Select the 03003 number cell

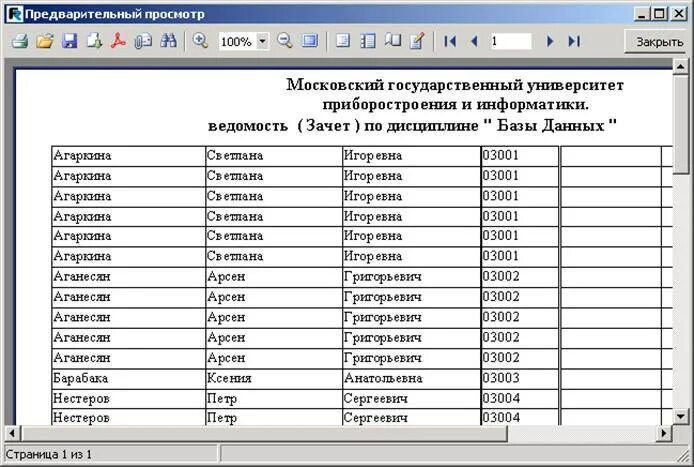520,378
